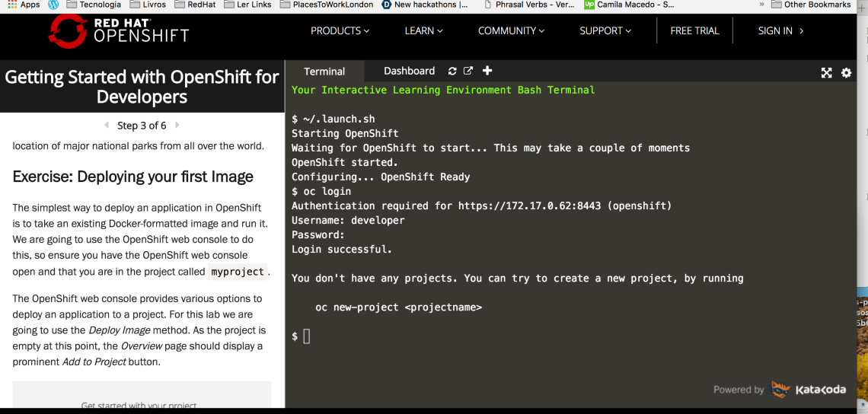Screen dimensions: 868x414
Task: Open Dashboard in new window icon
Action: pos(468,71)
